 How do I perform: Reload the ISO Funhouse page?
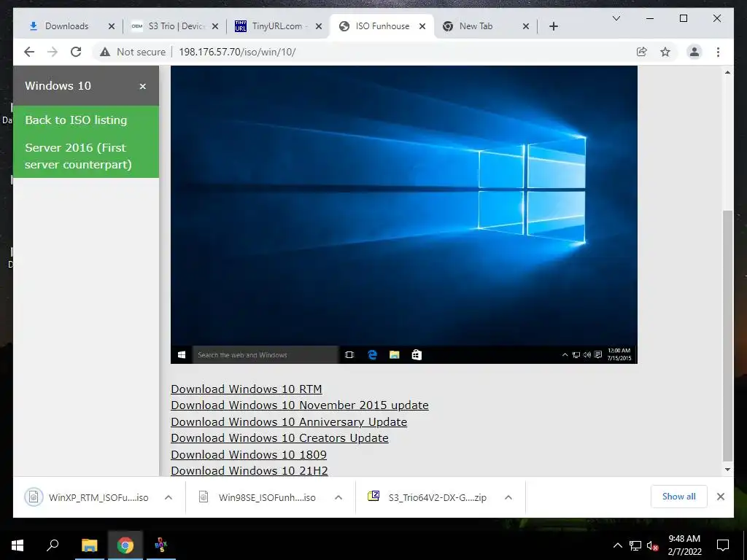(76, 52)
